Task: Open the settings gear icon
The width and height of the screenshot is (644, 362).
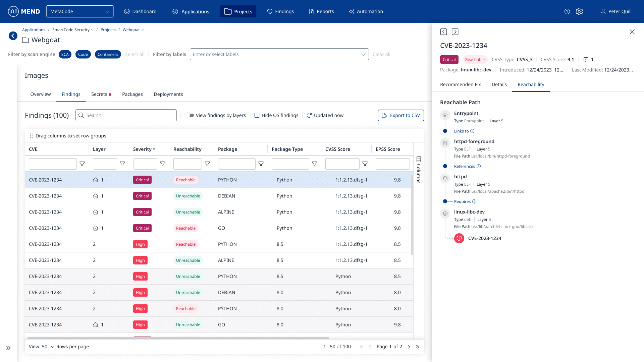Action: point(579,11)
